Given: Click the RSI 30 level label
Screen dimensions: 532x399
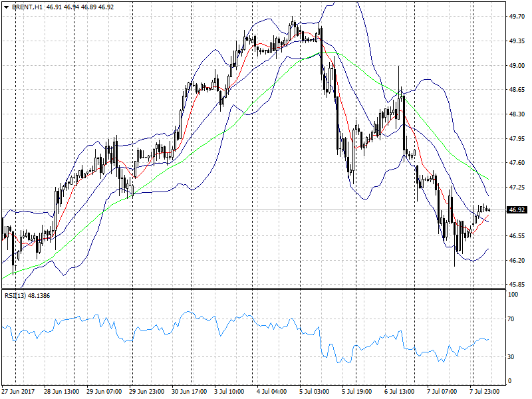Looking at the screenshot, I should coord(513,357).
